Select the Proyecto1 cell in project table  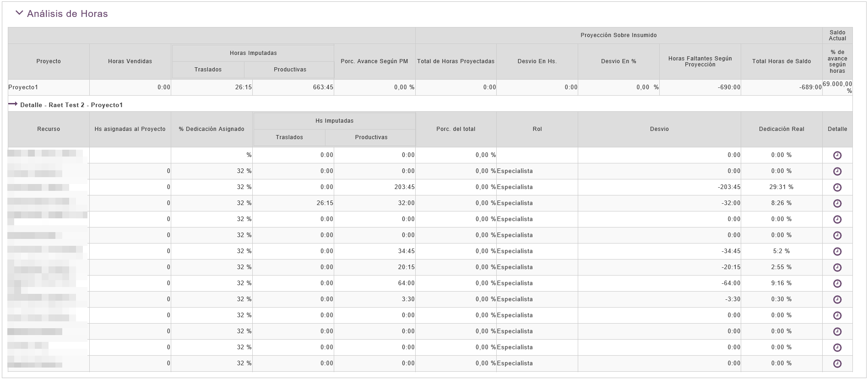[x=49, y=87]
